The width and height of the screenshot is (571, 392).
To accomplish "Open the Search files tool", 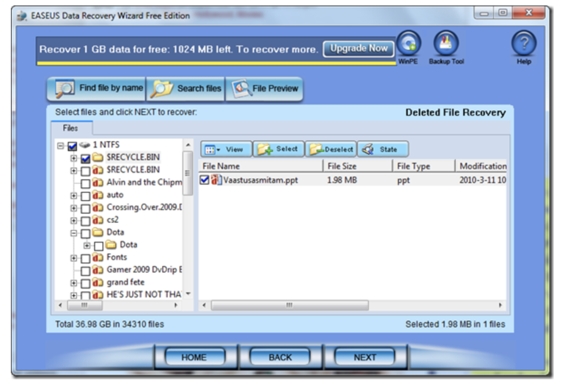I will (x=186, y=88).
